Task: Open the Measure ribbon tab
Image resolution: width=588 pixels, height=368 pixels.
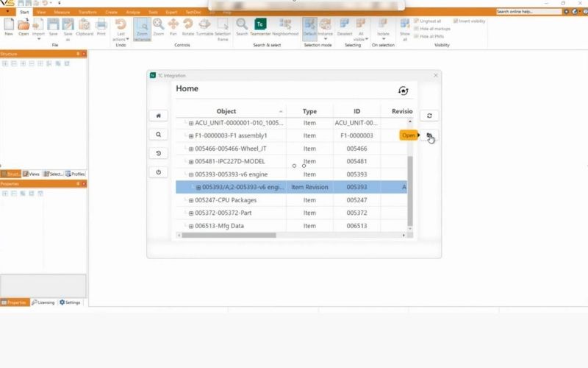Action: point(62,12)
